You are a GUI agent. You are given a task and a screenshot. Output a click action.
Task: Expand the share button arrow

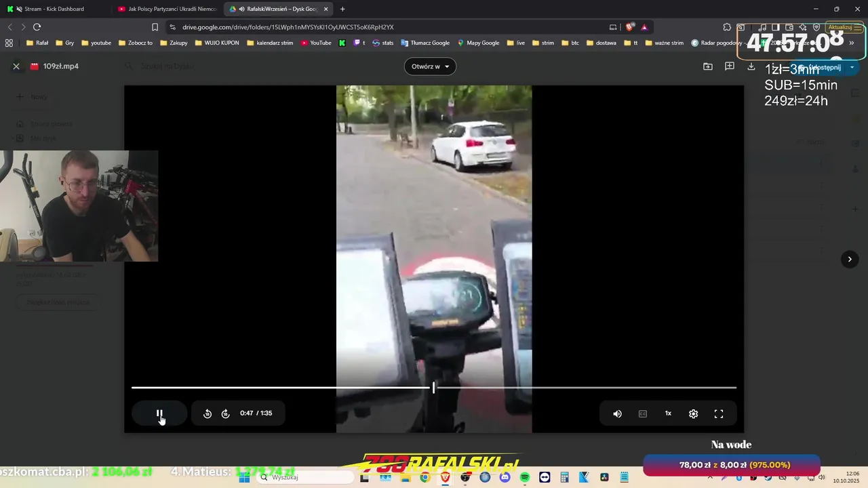point(852,67)
